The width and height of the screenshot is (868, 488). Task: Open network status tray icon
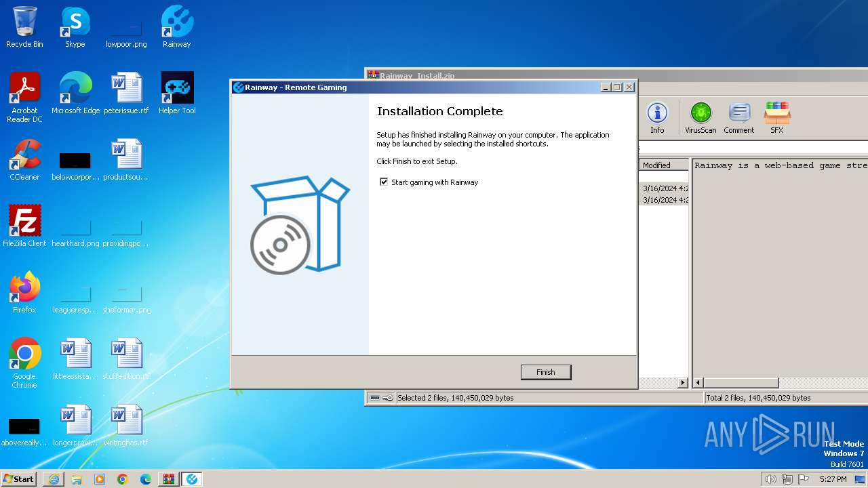pyautogui.click(x=787, y=479)
